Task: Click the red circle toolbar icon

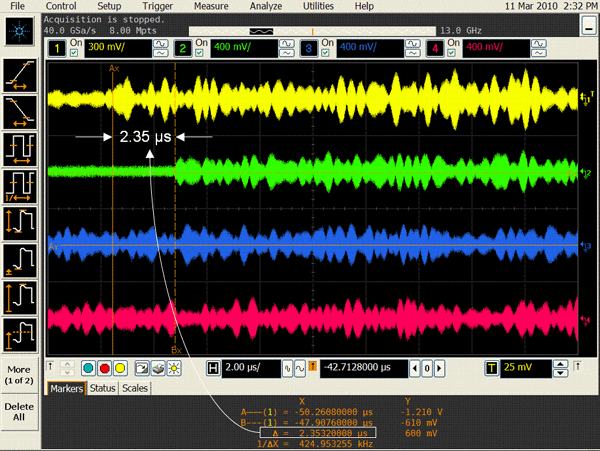Action: click(x=105, y=368)
